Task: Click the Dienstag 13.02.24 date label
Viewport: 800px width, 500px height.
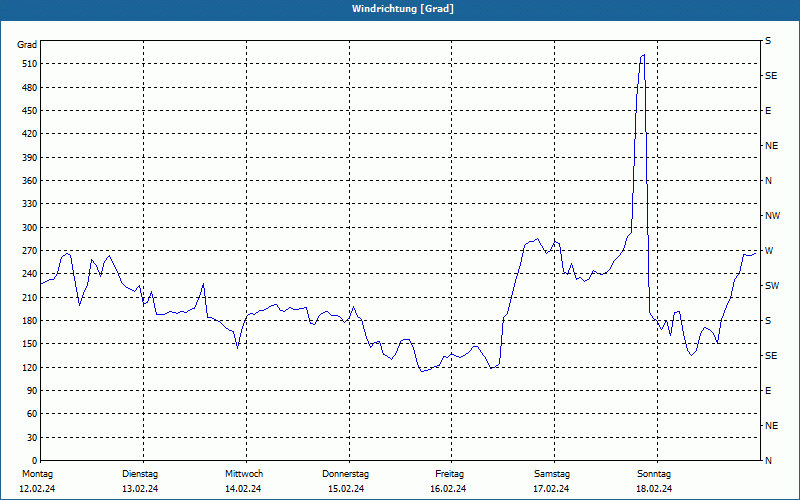Action: [140, 481]
